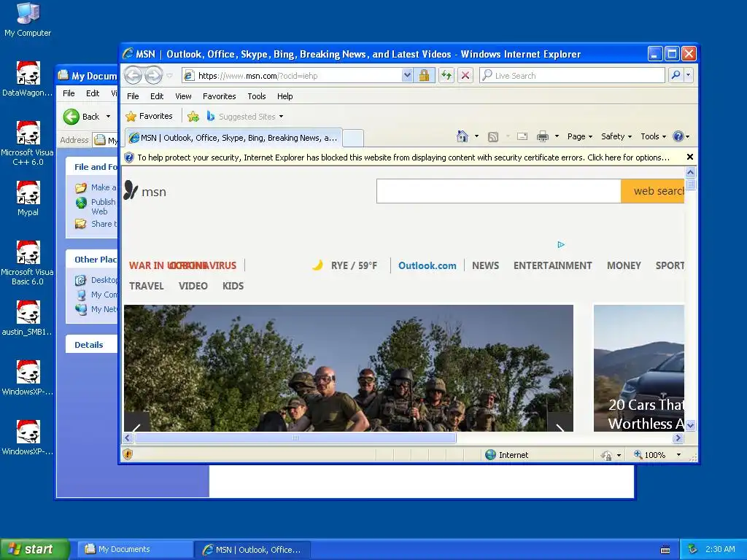Click the security shield in status bar

pyautogui.click(x=128, y=454)
